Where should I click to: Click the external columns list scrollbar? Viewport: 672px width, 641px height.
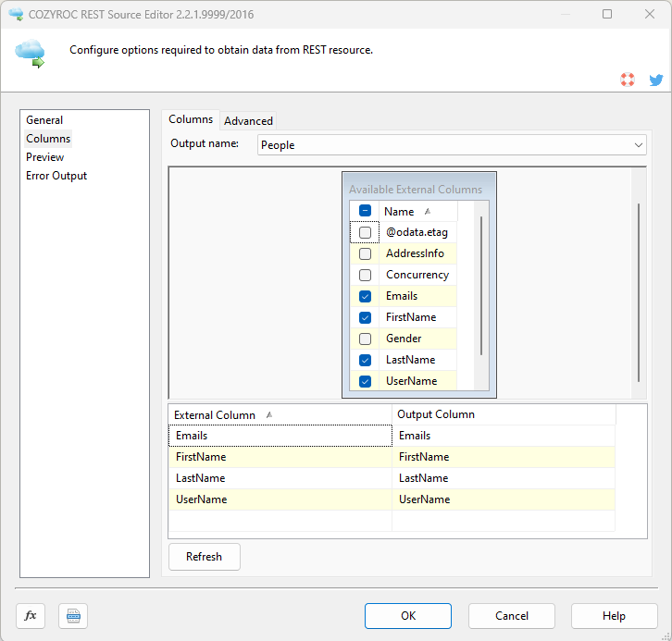point(481,286)
